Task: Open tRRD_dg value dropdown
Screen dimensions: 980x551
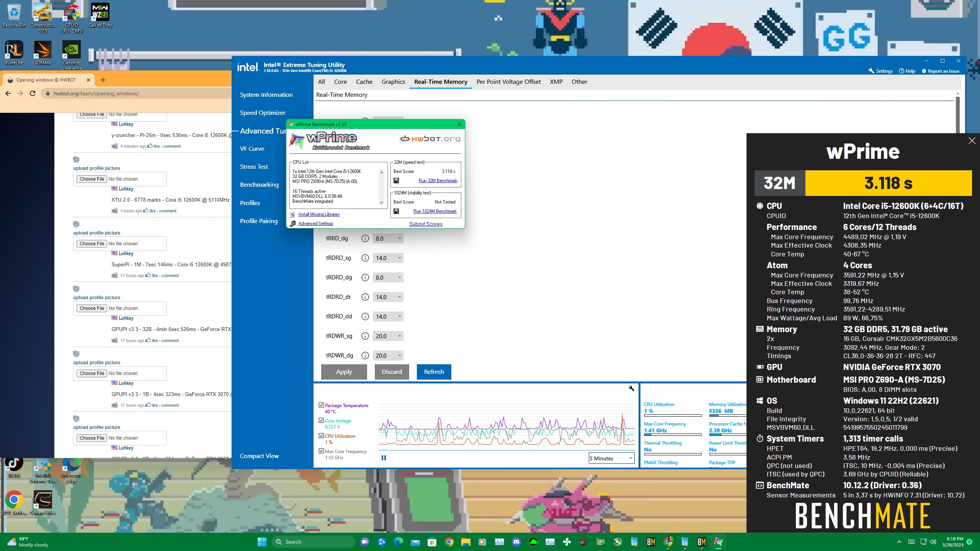Action: pos(388,238)
